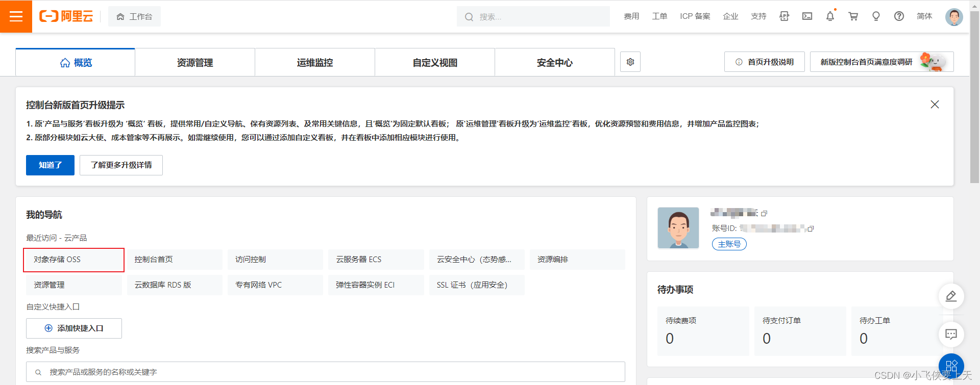The height and width of the screenshot is (385, 980).
Task: Select the 概览 tab
Action: [x=76, y=62]
